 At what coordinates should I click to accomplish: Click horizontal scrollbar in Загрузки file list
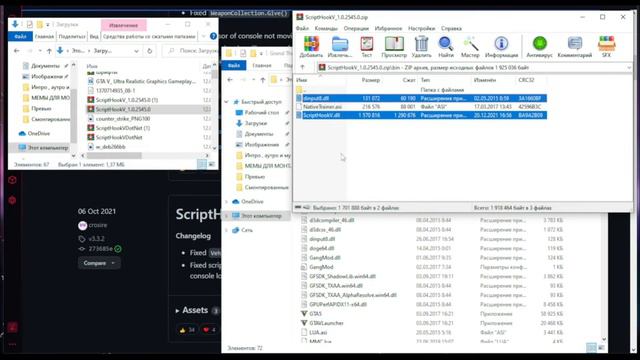coord(114,156)
